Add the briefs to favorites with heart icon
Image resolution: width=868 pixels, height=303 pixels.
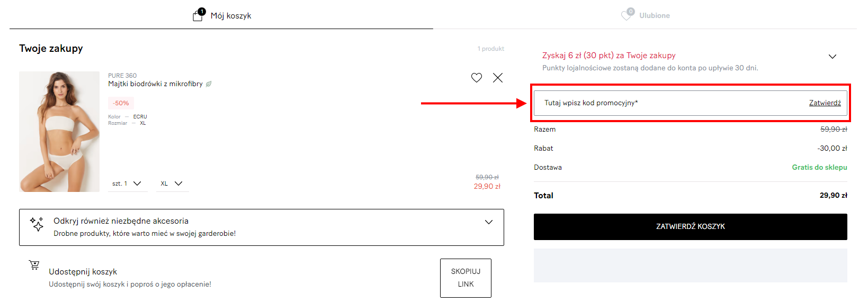tap(477, 78)
